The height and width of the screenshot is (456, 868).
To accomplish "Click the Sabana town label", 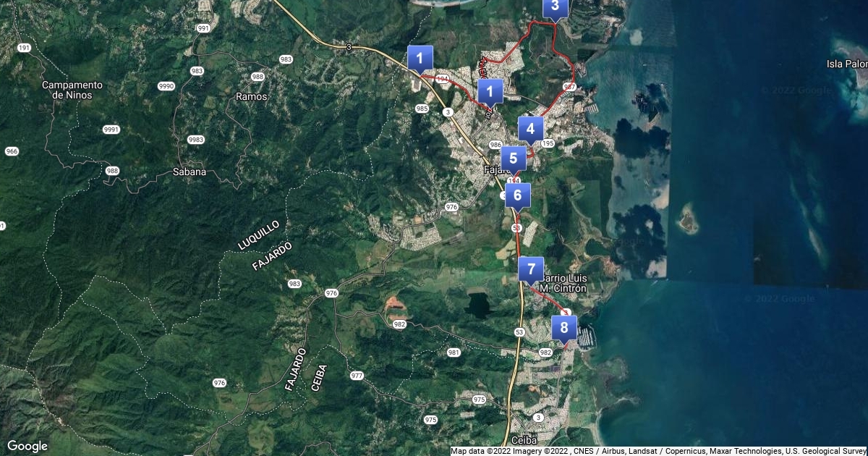I will tap(190, 172).
